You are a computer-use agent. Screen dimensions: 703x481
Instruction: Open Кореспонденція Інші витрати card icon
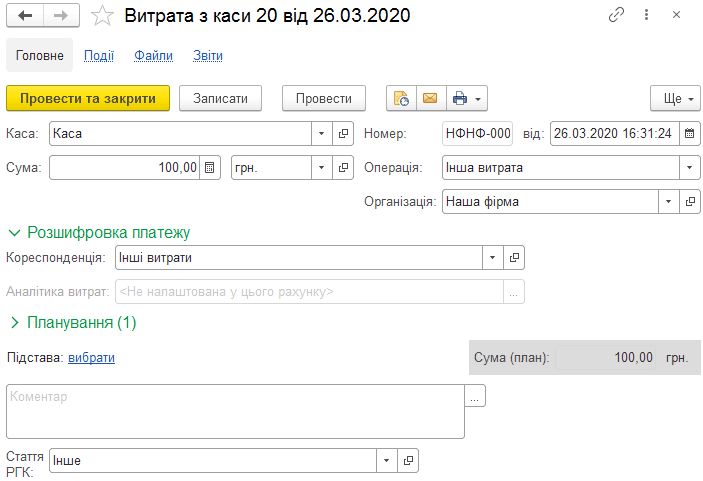[514, 258]
